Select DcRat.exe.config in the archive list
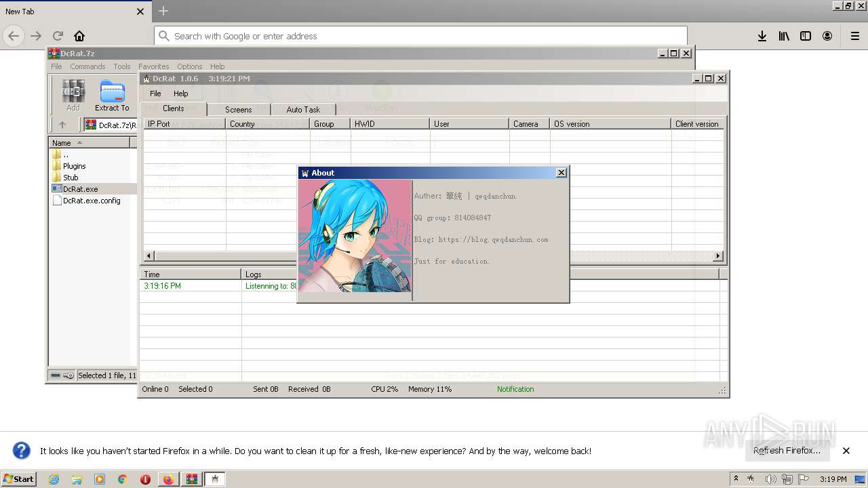868x488 pixels. click(x=92, y=201)
